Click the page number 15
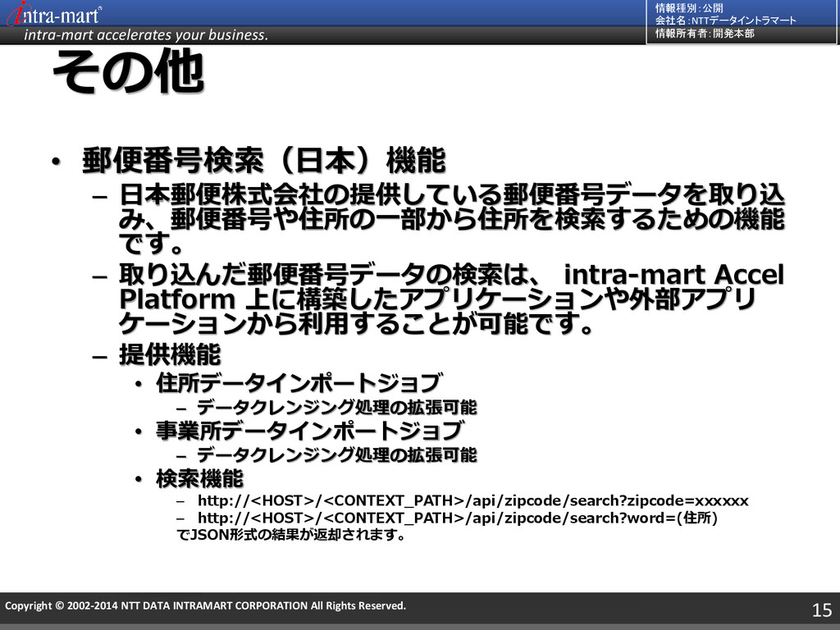Screen dimensions: 840x630 [x=822, y=609]
